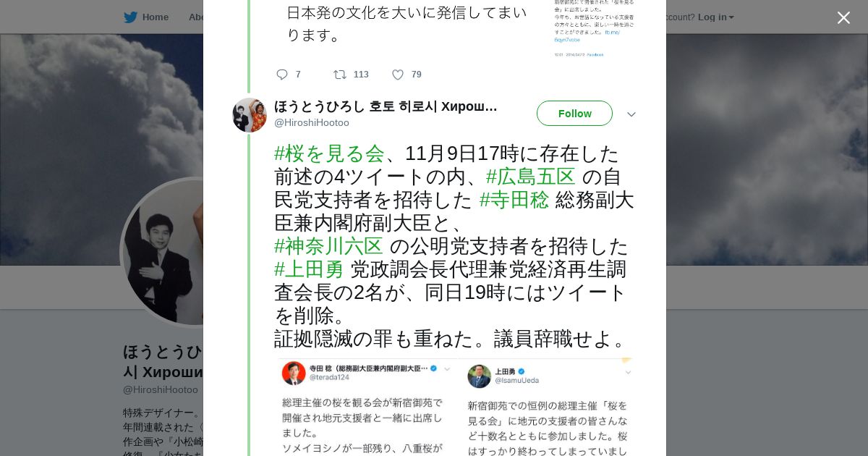Open HiroshiHootoo's avatar in tweet header
Screen dimensions: 868x456
click(250, 115)
